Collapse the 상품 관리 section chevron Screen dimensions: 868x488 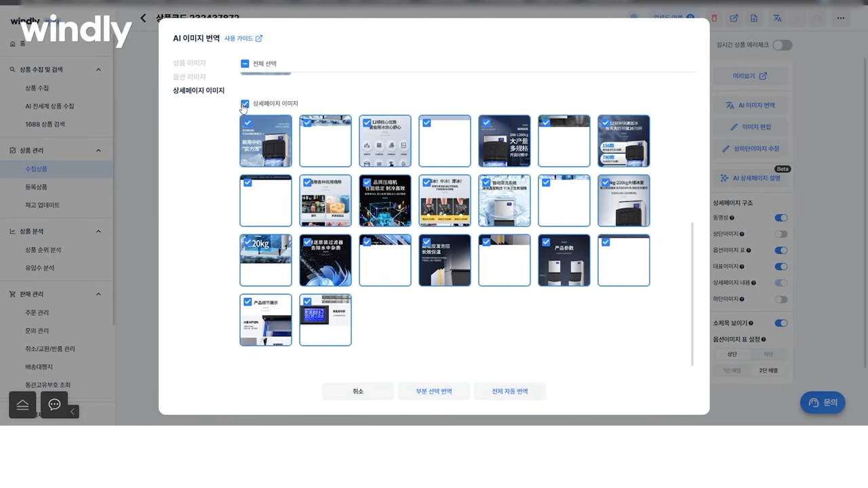98,150
